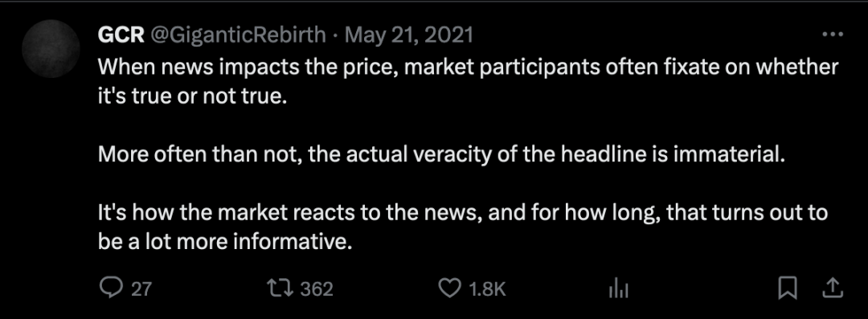
Task: Click the 1.8K likes count
Action: pos(487,288)
